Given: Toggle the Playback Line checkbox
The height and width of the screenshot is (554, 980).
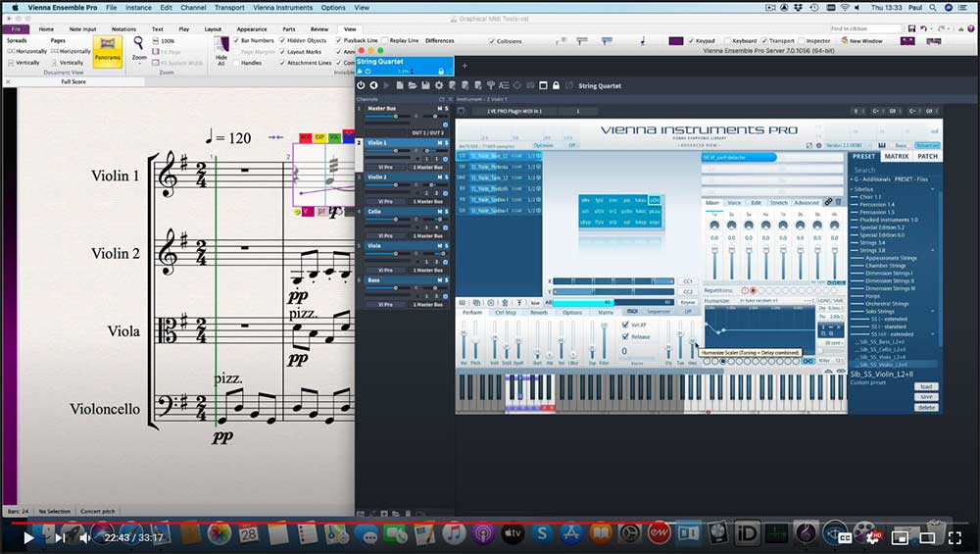Looking at the screenshot, I should (339, 40).
